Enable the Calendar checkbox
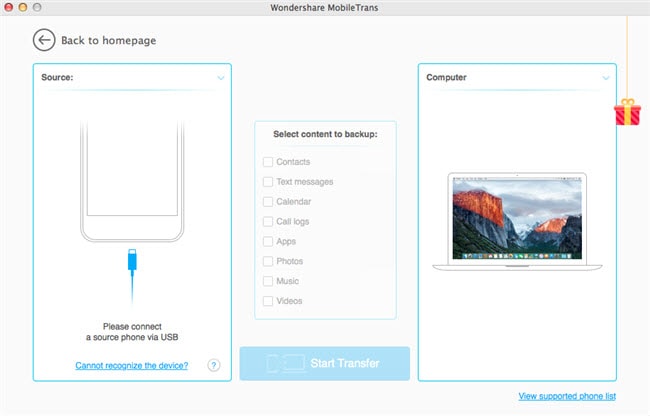The width and height of the screenshot is (650, 416). click(268, 202)
